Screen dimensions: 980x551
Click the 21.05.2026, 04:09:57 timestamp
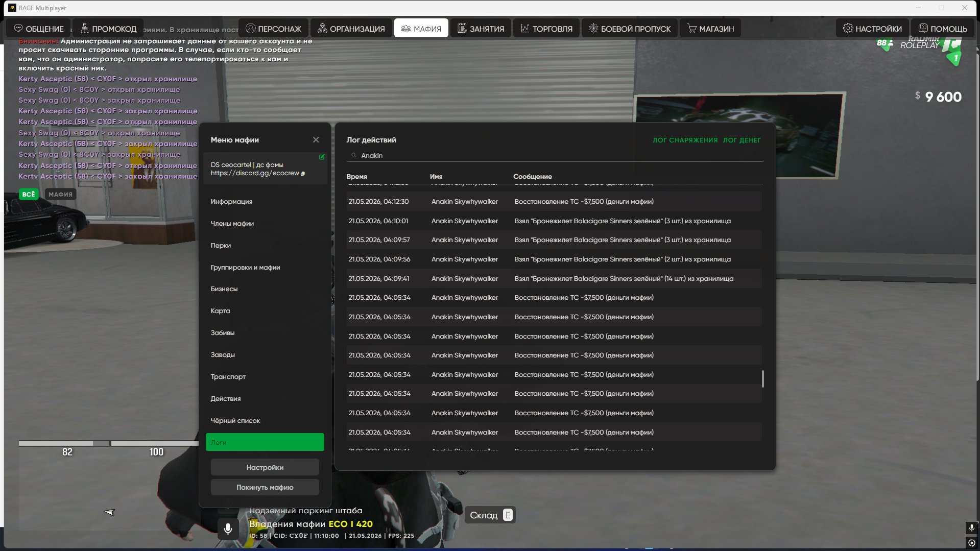(x=379, y=240)
